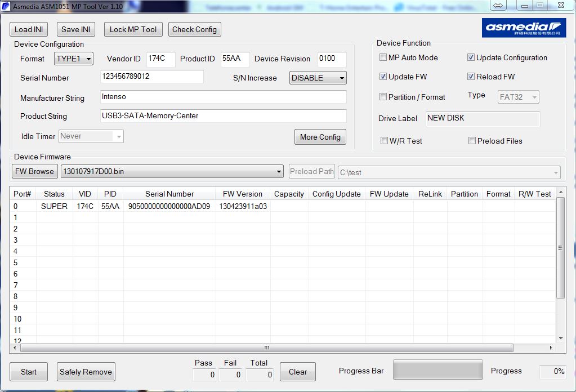Click the Total count field
Image resolution: width=576 pixels, height=392 pixels.
[260, 375]
